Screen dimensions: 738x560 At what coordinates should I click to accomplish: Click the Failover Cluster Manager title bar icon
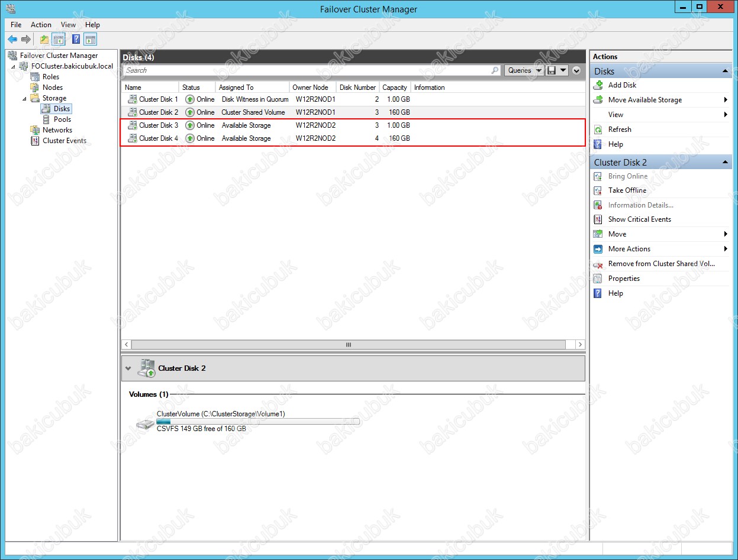pos(11,9)
